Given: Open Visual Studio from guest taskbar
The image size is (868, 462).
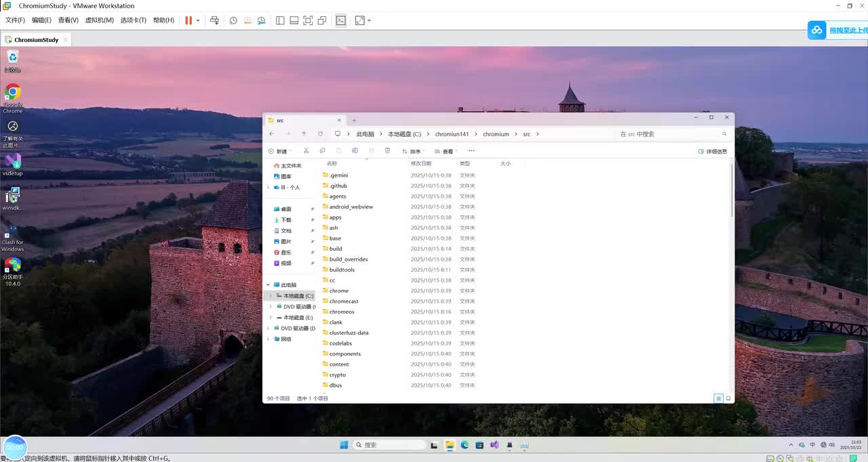Looking at the screenshot, I should tap(494, 445).
